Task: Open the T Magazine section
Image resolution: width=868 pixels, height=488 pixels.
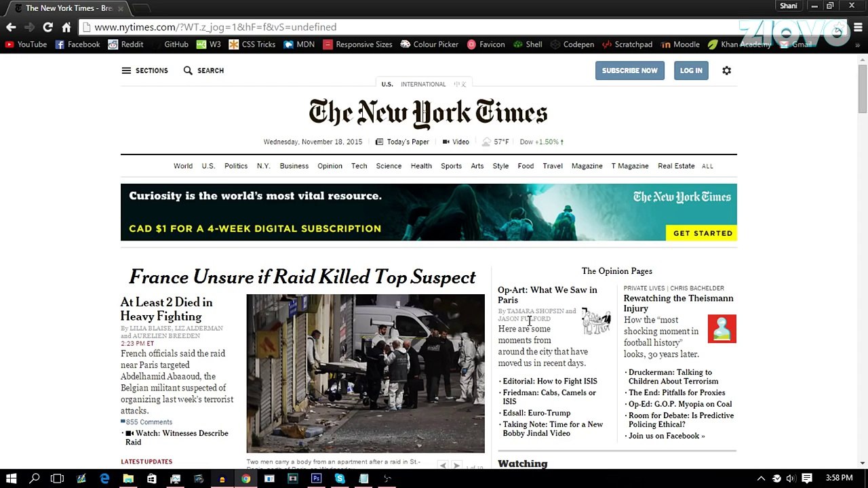Action: 630,166
